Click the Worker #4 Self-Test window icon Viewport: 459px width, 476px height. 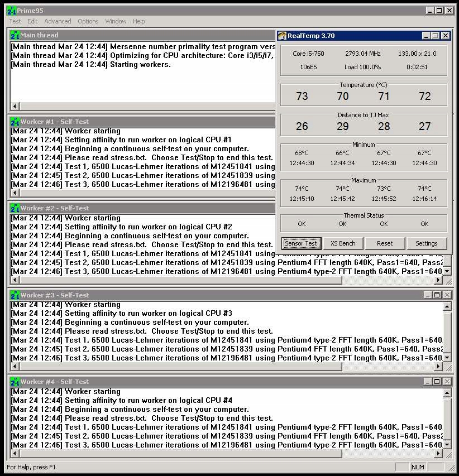tap(15, 382)
